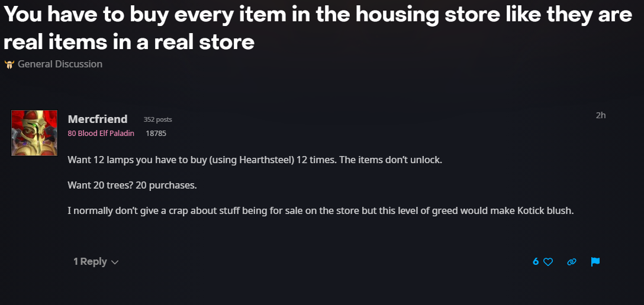Click the paragraph starting "Want 12 lamps"
Viewport: 644px width, 305px height.
[x=255, y=160]
